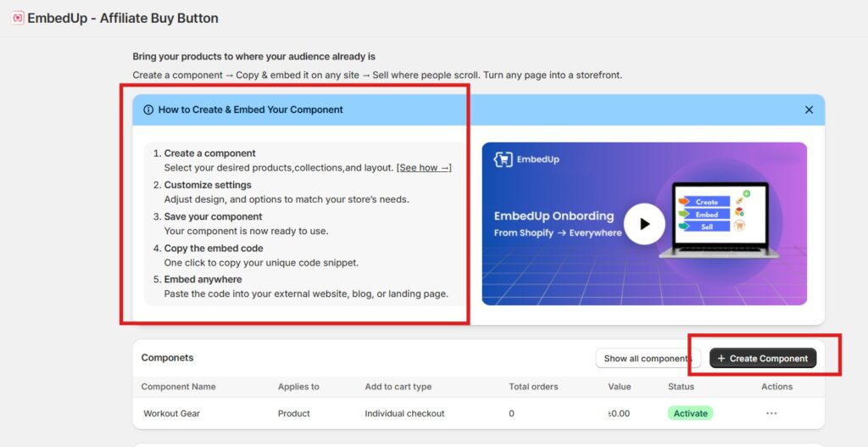Viewport: 868px width, 447px height.
Task: Click the 0.00 value cell
Action: 619,413
